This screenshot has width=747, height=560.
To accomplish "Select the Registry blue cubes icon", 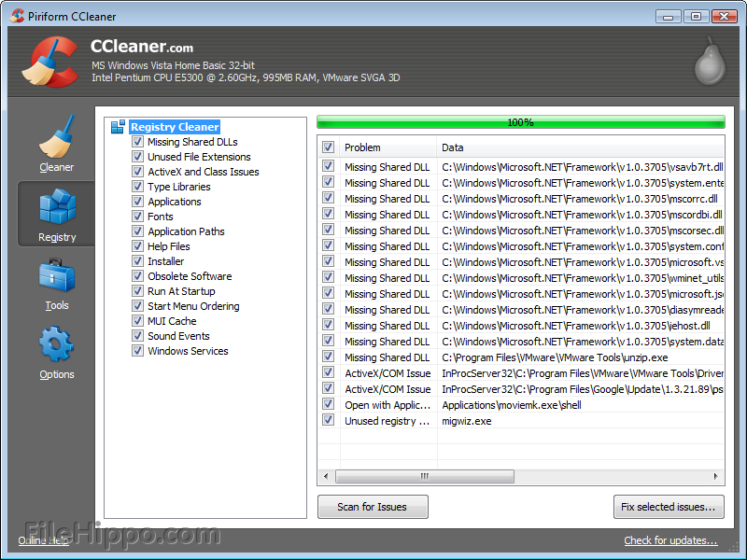I will click(57, 206).
